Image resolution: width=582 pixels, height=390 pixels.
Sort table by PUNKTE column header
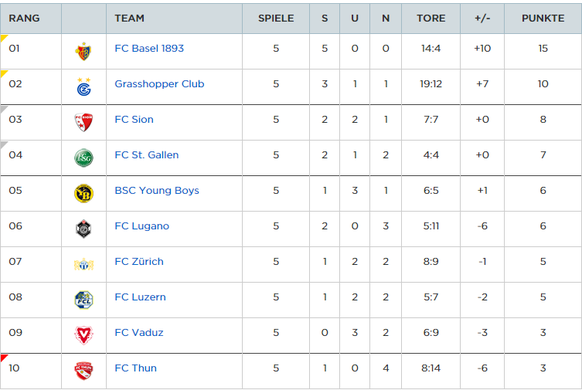coord(543,18)
